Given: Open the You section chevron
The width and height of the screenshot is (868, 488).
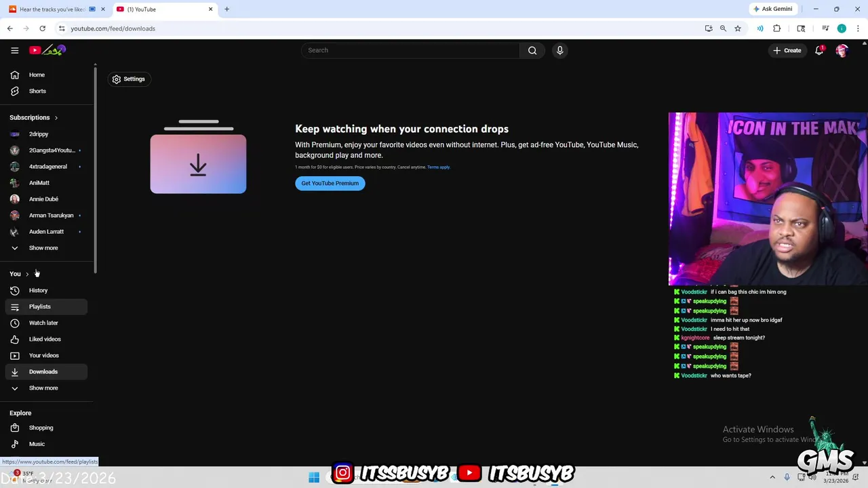Looking at the screenshot, I should click(27, 274).
